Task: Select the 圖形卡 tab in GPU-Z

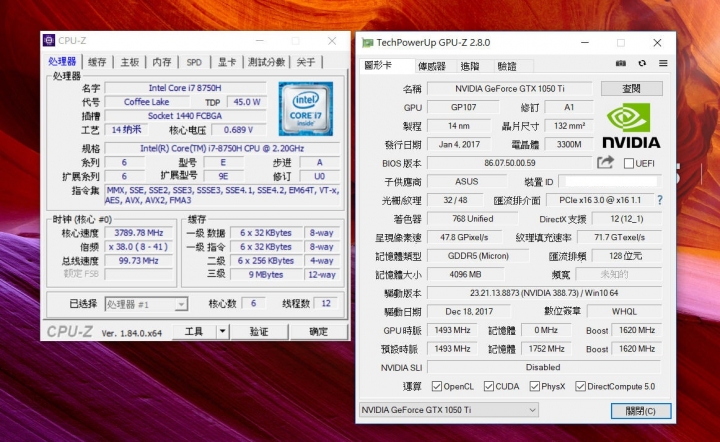Action: pos(385,66)
